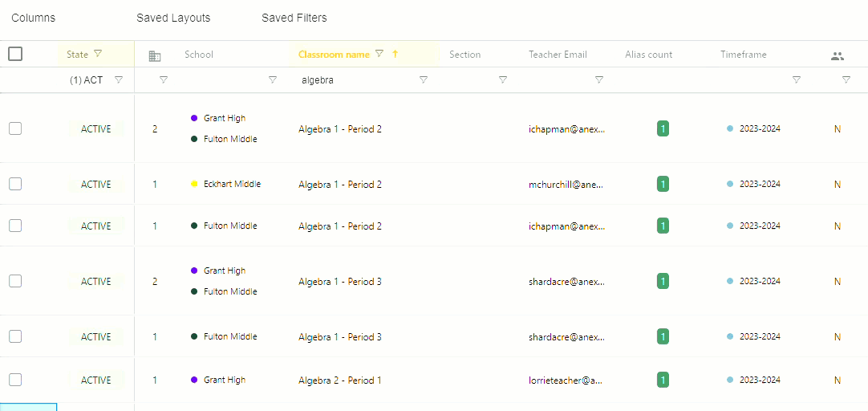This screenshot has width=868, height=411.
Task: Select the Algebra 2 - Period 1 row checkbox
Action: click(15, 380)
